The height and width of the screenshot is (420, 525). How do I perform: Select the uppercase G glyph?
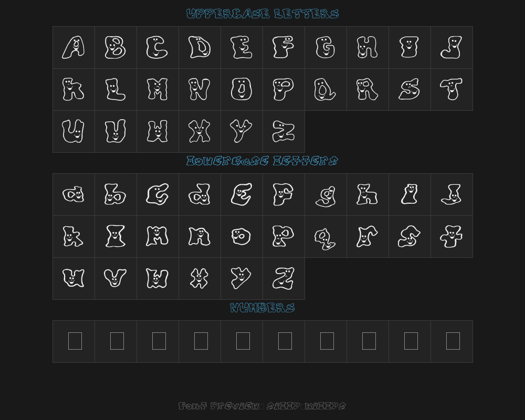pos(325,47)
